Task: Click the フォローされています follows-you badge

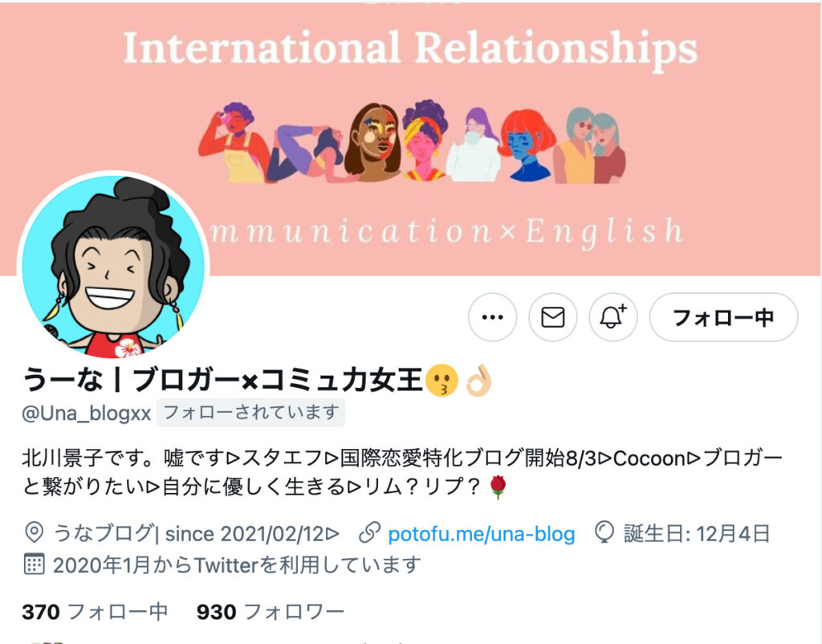Action: tap(250, 413)
